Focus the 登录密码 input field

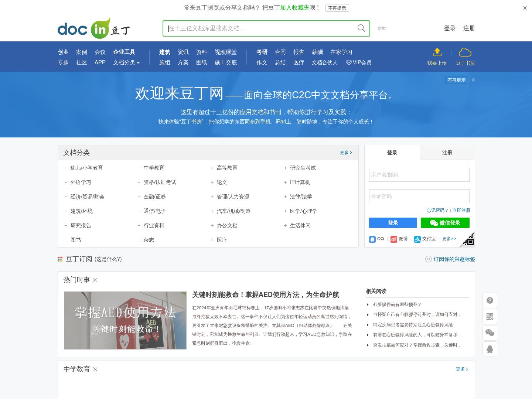tap(419, 196)
